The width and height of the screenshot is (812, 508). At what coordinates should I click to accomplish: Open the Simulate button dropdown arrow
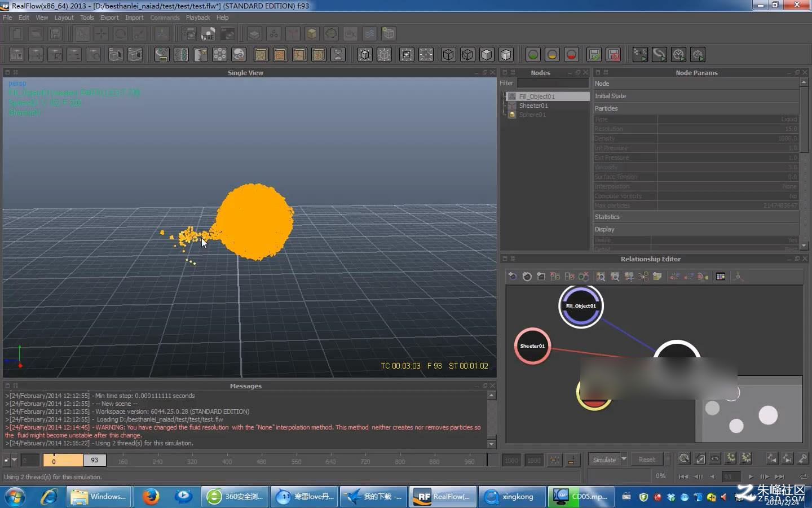[624, 459]
